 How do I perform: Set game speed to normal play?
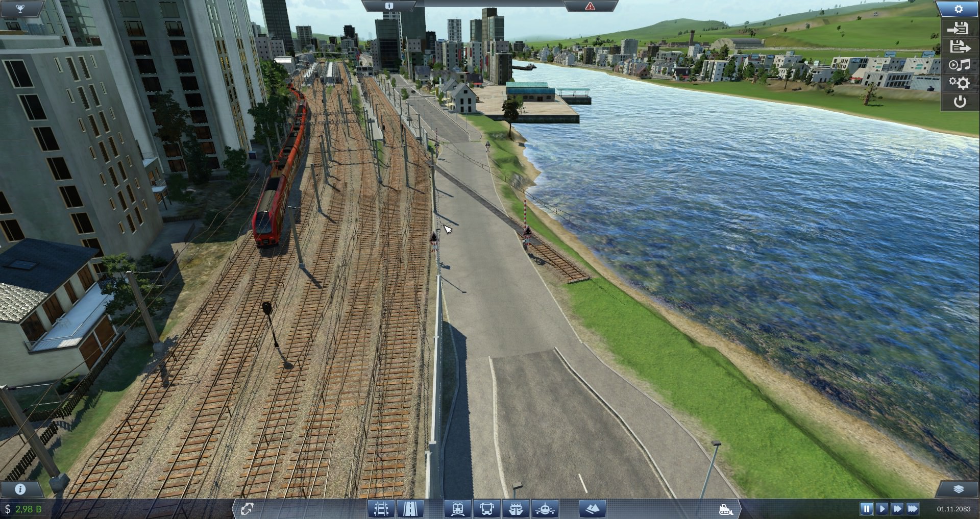coord(881,509)
